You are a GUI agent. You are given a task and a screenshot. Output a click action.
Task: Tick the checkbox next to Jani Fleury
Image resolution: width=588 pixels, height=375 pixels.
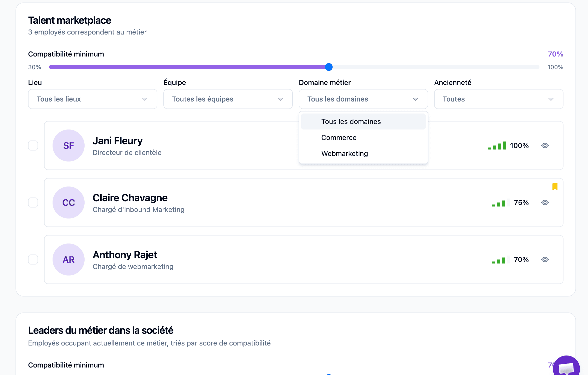(x=33, y=145)
